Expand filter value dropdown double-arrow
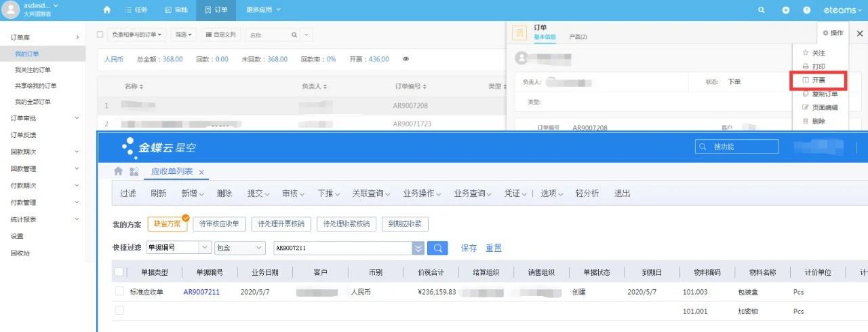Viewport: 868px width, 332px height. pos(418,248)
